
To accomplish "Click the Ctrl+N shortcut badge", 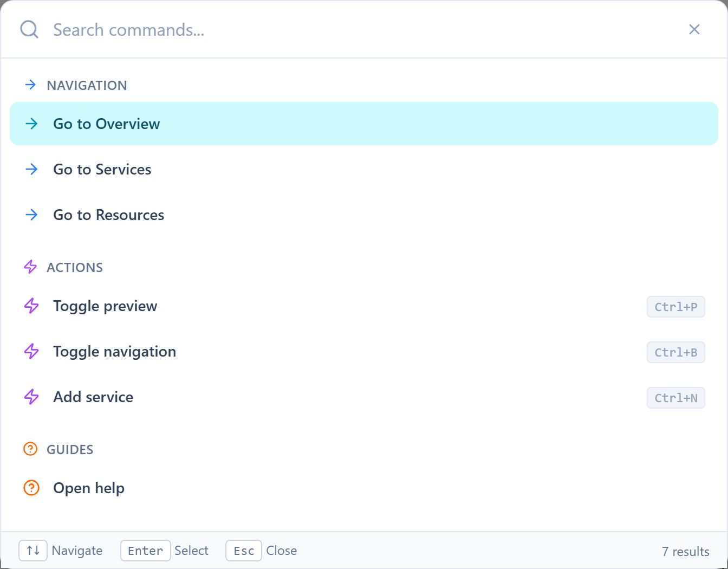I will [675, 398].
